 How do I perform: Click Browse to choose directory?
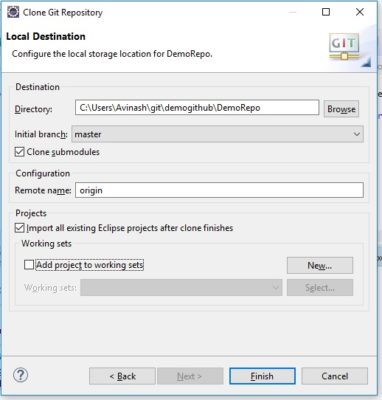(341, 109)
